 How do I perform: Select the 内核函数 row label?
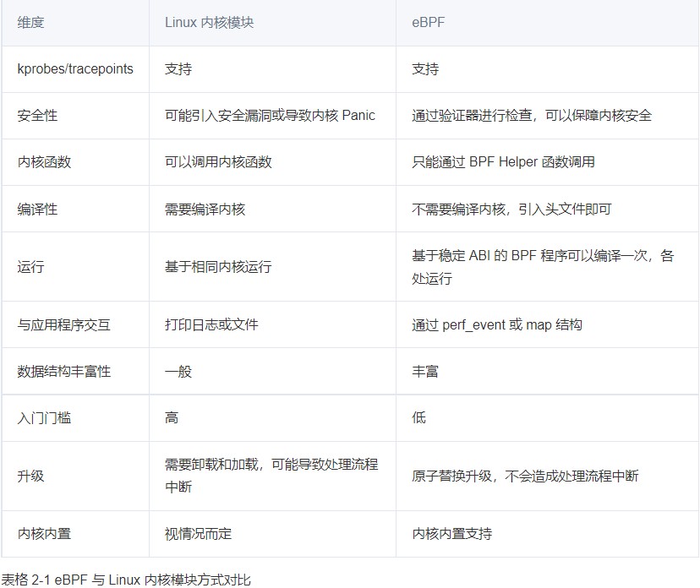point(36,162)
